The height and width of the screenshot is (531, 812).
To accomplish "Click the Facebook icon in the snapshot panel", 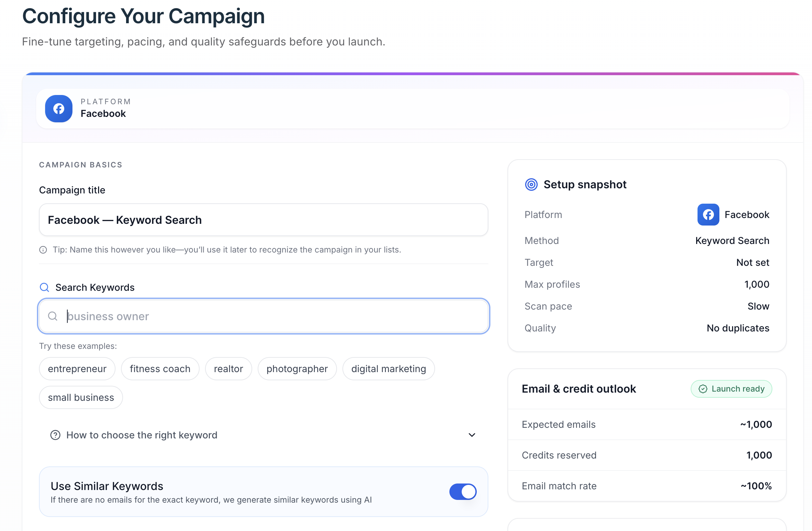I will point(708,215).
